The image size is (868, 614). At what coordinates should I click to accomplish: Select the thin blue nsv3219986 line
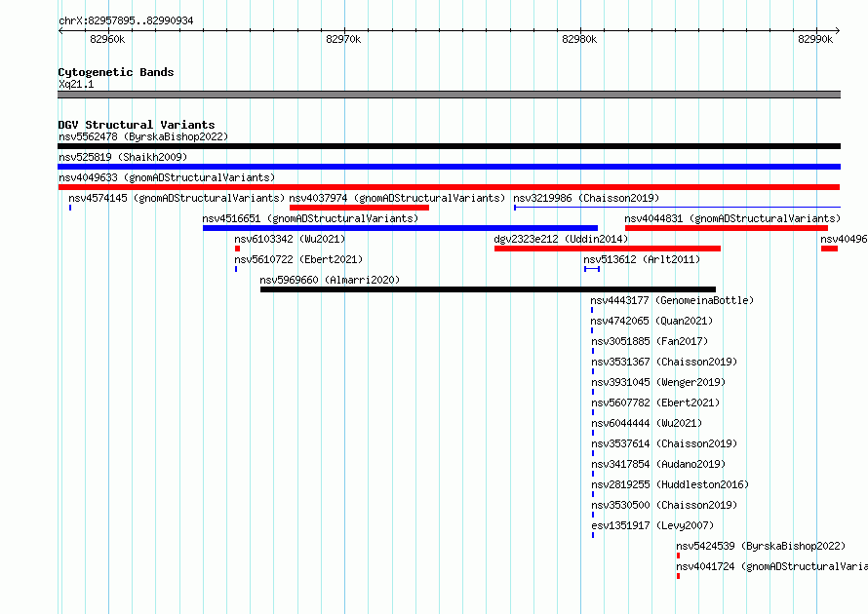click(x=677, y=208)
